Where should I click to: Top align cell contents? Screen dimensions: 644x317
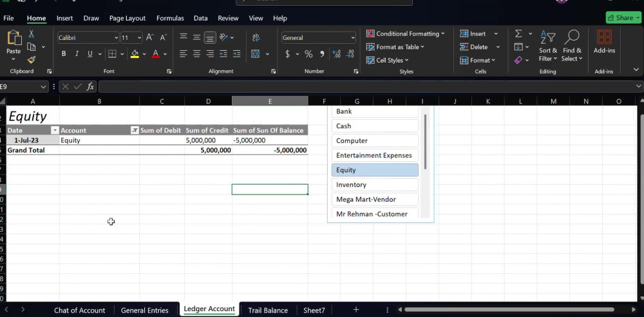[x=184, y=37]
